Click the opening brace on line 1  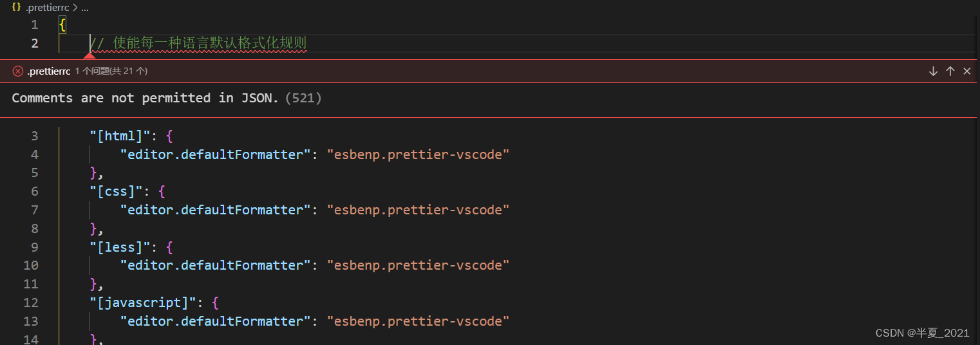(62, 25)
